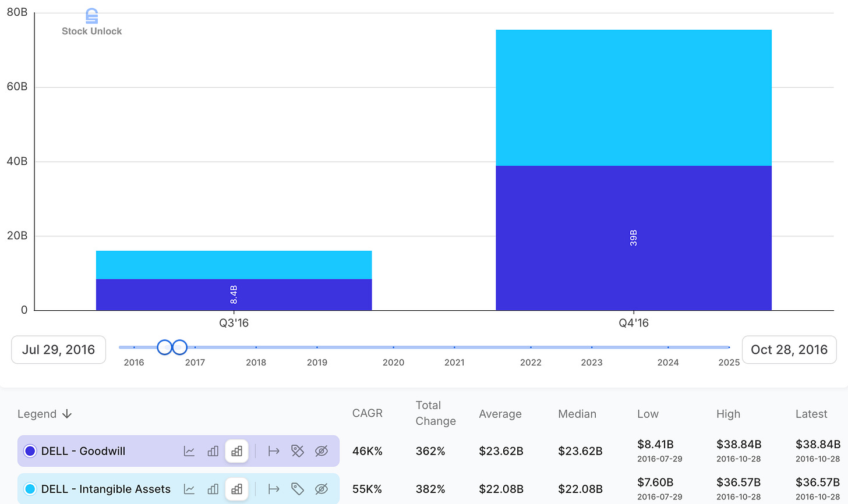Click the $23.62B Average value for Goodwill

[501, 451]
